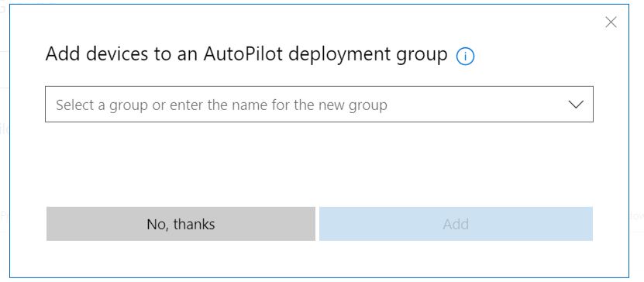The image size is (644, 282).
Task: Click the 'Select a group' input field
Action: coord(319,105)
